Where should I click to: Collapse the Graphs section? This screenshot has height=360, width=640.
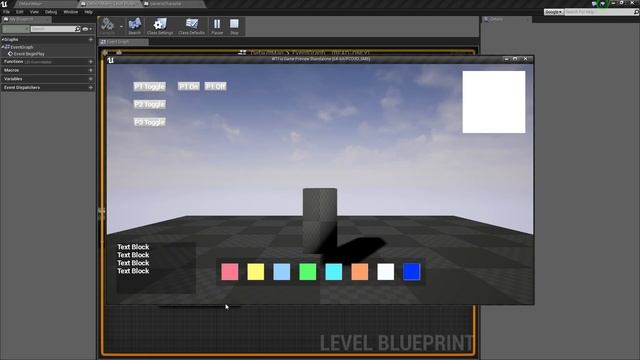2,40
